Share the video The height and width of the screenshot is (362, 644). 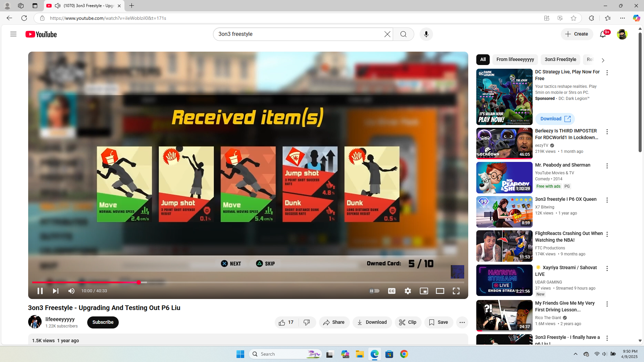[334, 322]
